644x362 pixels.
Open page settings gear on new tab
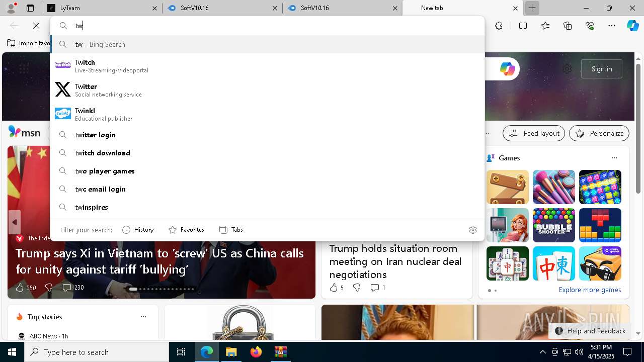[x=567, y=69]
